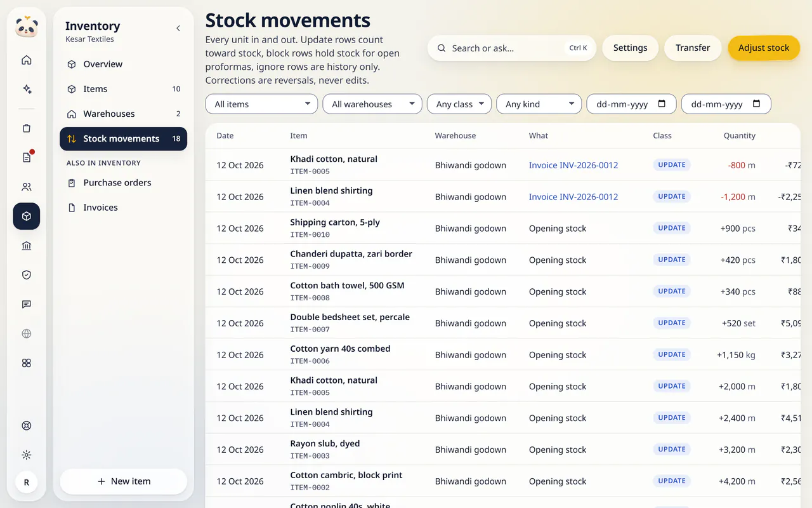Open the people contacts icon in the rail
This screenshot has height=508, width=812.
coord(27,187)
